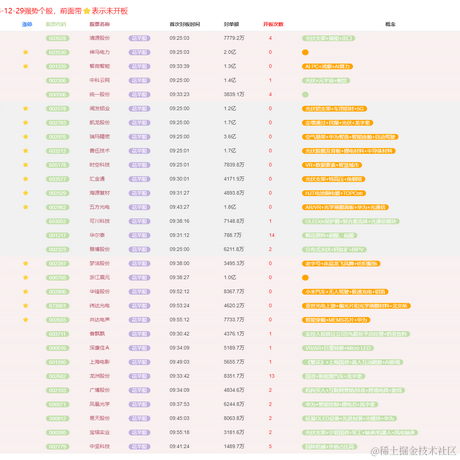460x460 pixels.
Task: Click seal time 09:45:03
Action: coord(180,418)
